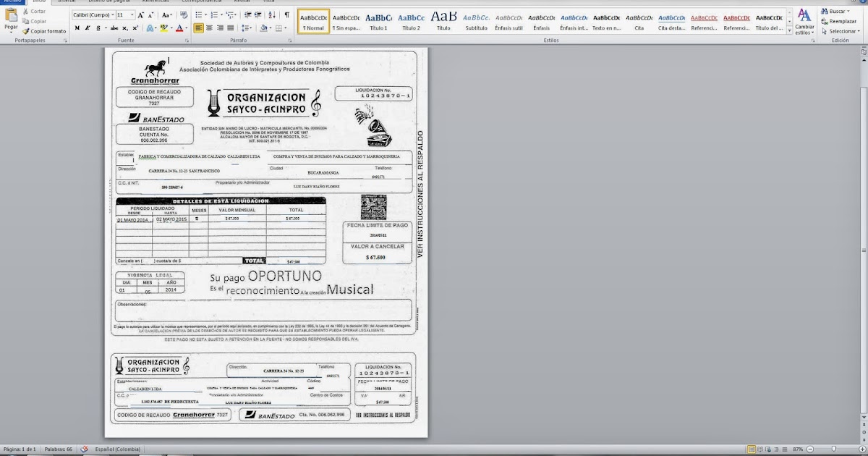
Task: Click zoom out minus button
Action: coord(810,449)
